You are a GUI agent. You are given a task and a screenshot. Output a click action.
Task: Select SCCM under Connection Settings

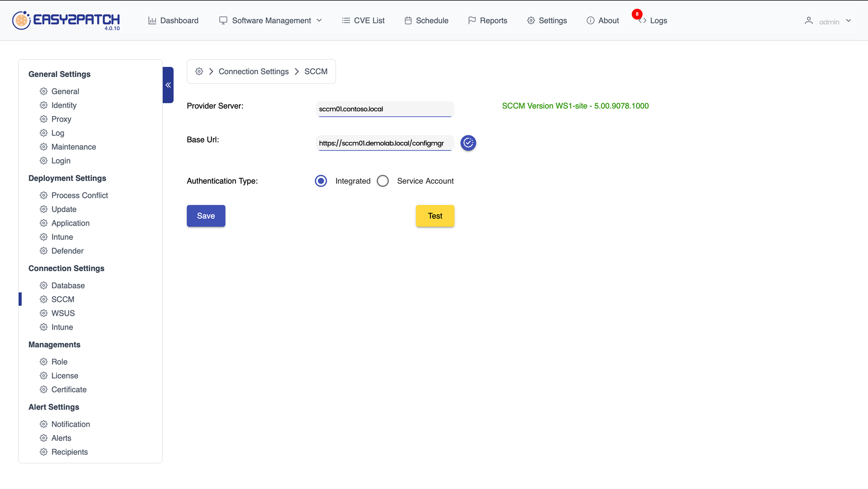point(63,299)
